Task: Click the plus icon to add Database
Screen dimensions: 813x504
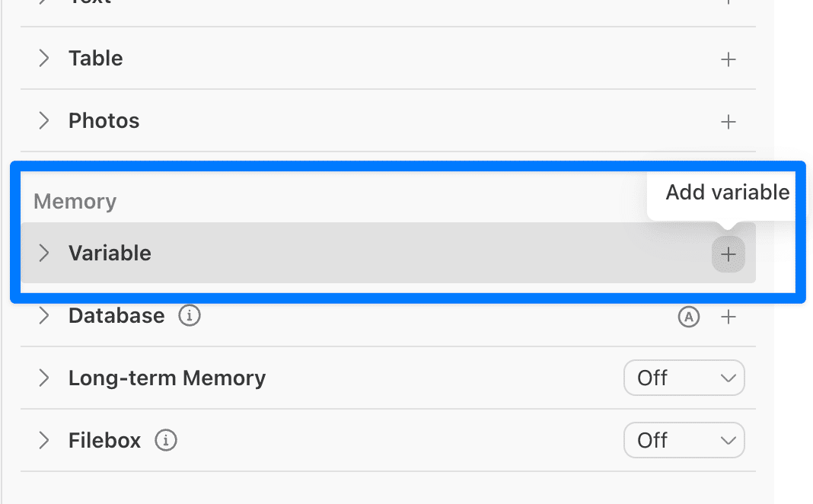Action: point(729,317)
